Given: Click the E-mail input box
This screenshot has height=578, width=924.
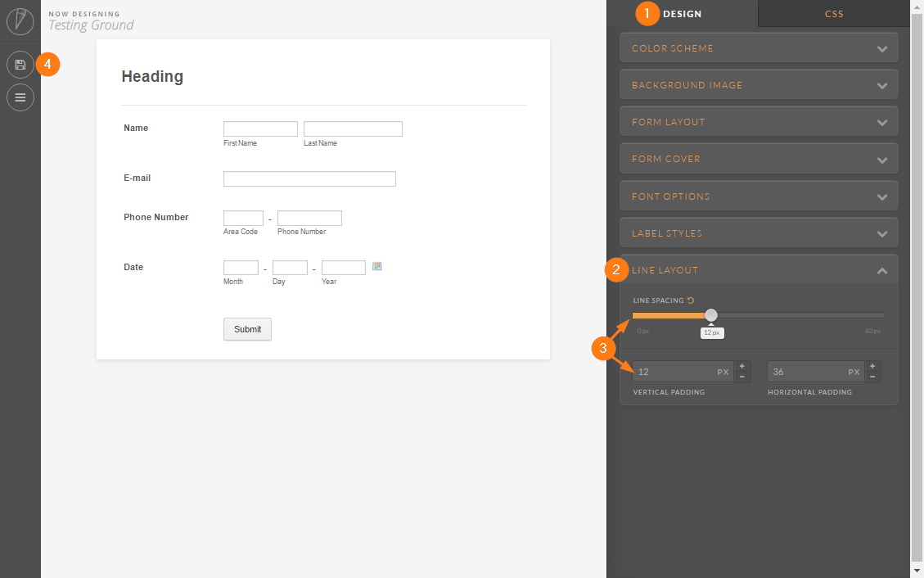Looking at the screenshot, I should click(309, 178).
